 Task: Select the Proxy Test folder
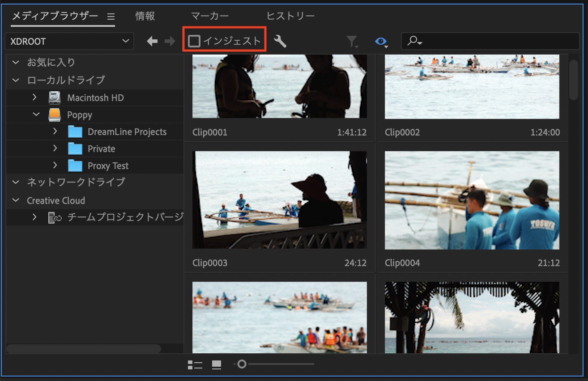tap(108, 166)
